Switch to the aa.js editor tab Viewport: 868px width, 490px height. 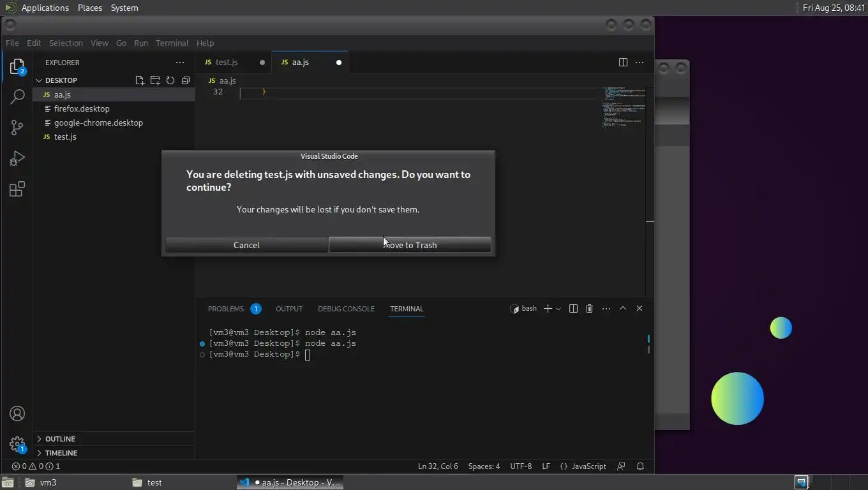pyautogui.click(x=310, y=62)
